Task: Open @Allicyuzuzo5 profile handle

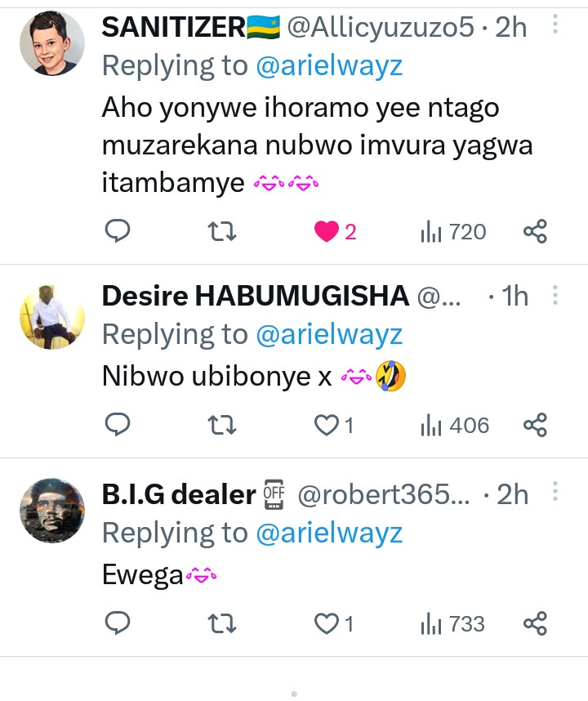Action: (x=380, y=28)
